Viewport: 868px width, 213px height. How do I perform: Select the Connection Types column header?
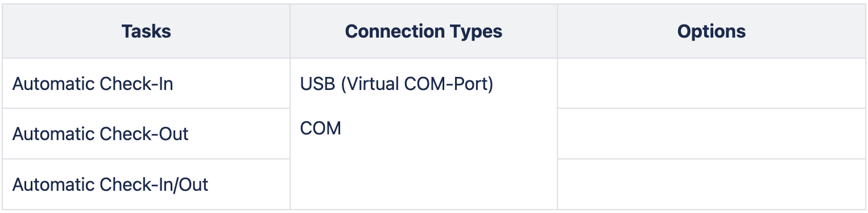pyautogui.click(x=424, y=31)
